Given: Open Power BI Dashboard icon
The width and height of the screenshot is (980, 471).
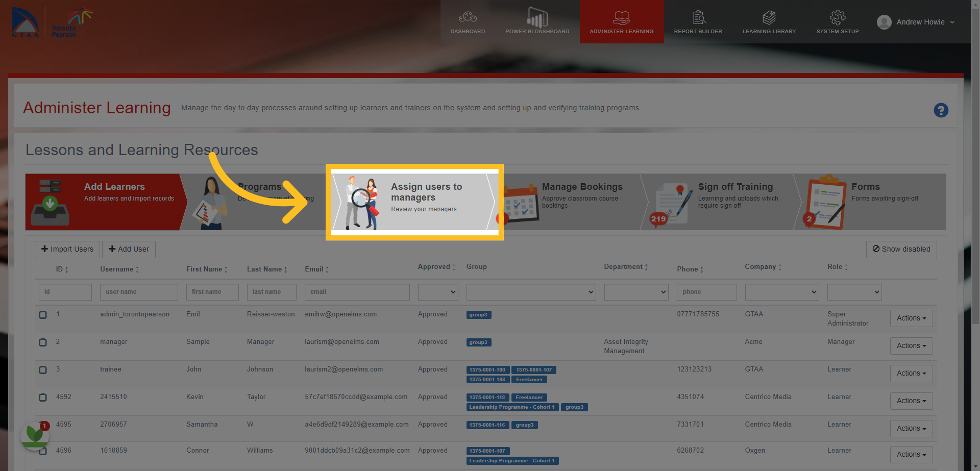Looking at the screenshot, I should coord(537,17).
